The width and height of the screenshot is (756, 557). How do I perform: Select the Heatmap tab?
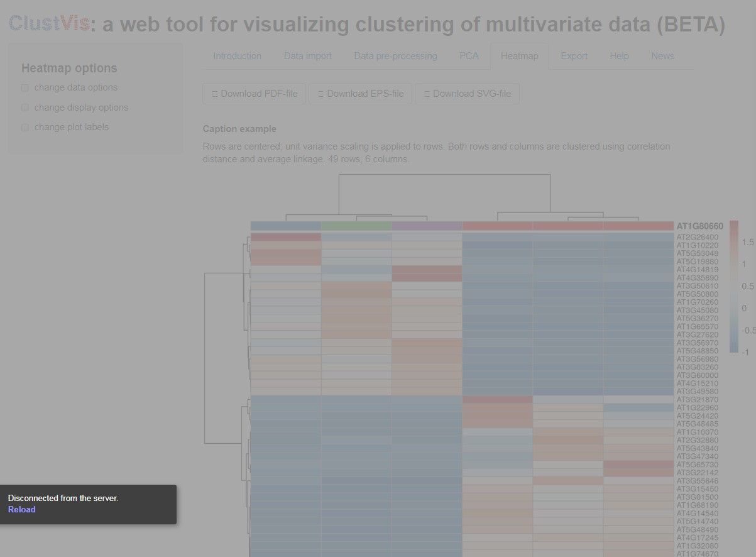[519, 56]
